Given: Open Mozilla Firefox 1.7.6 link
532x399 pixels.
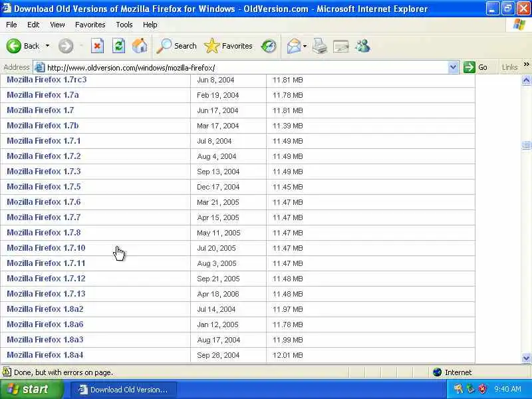Looking at the screenshot, I should coord(44,202).
